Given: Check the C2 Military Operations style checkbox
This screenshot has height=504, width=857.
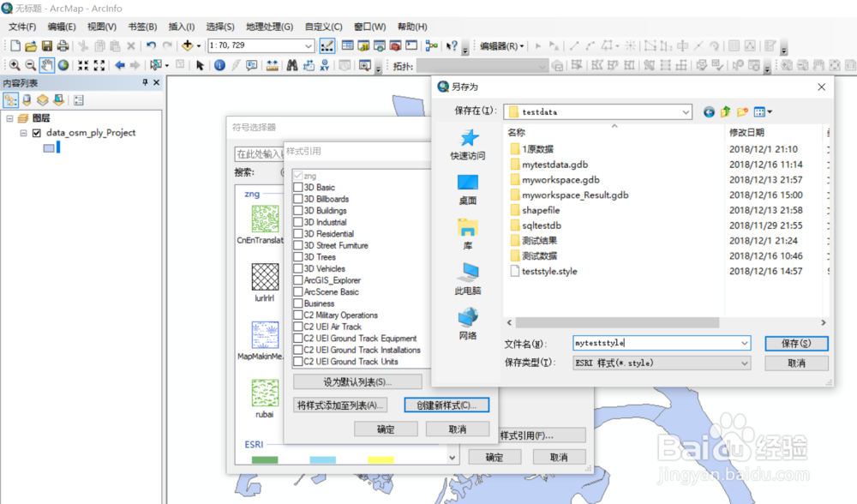Looking at the screenshot, I should coord(298,315).
